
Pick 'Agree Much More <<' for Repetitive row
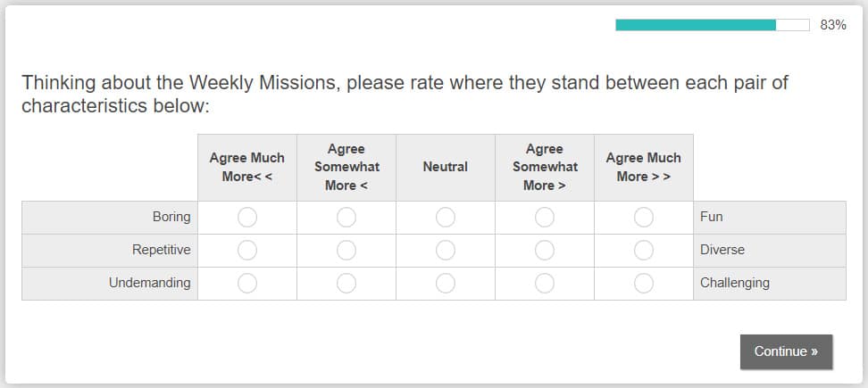click(x=247, y=251)
